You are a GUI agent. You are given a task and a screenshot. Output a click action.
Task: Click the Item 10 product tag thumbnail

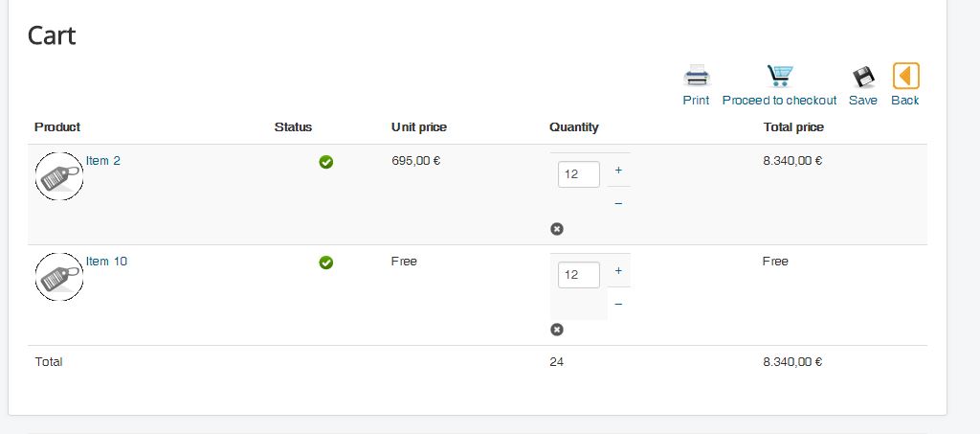pos(59,277)
